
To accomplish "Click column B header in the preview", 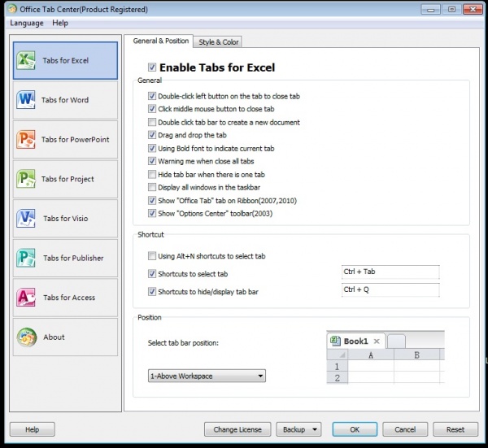I will click(416, 355).
